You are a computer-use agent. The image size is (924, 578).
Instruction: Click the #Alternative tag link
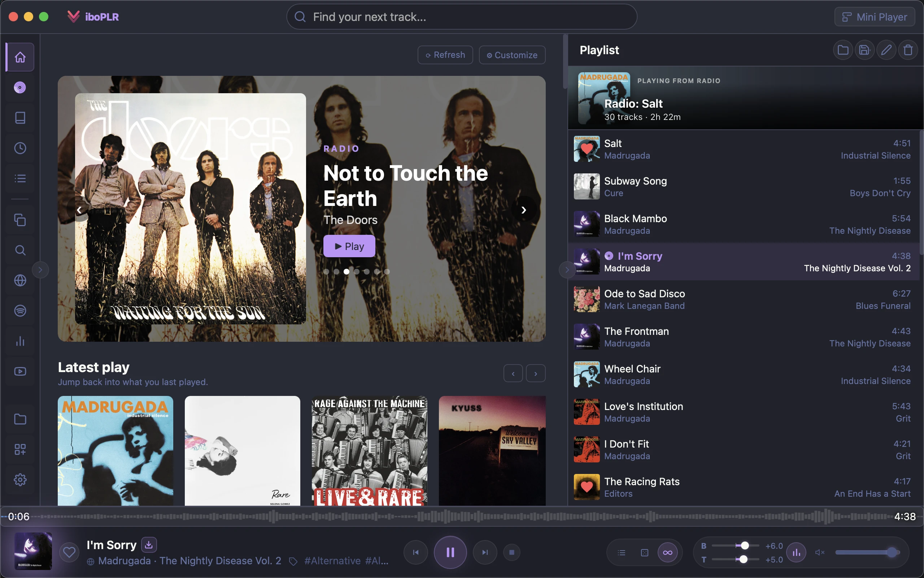coord(332,561)
